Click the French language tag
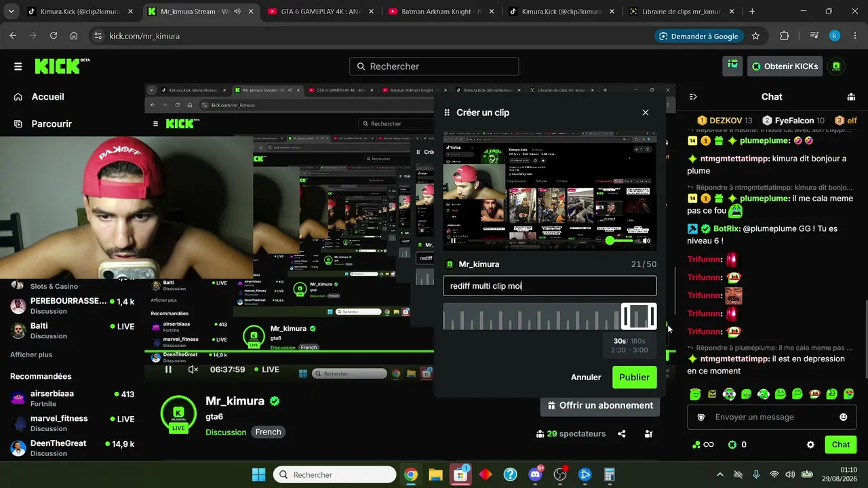868x488 pixels. click(x=268, y=432)
